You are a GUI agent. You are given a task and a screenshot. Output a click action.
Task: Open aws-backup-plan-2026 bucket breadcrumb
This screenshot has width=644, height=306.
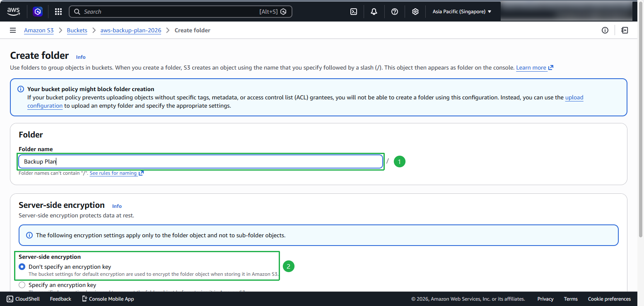pos(131,30)
